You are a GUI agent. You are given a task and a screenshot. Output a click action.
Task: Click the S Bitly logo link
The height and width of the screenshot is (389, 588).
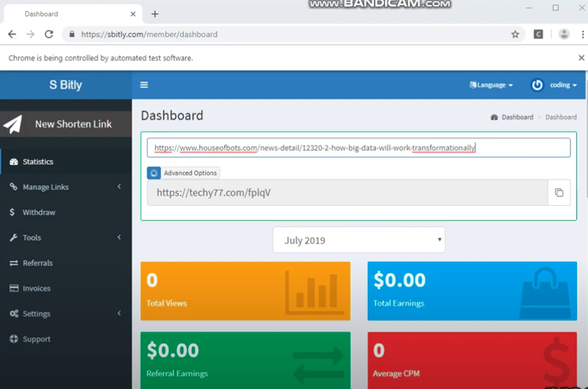(x=65, y=85)
